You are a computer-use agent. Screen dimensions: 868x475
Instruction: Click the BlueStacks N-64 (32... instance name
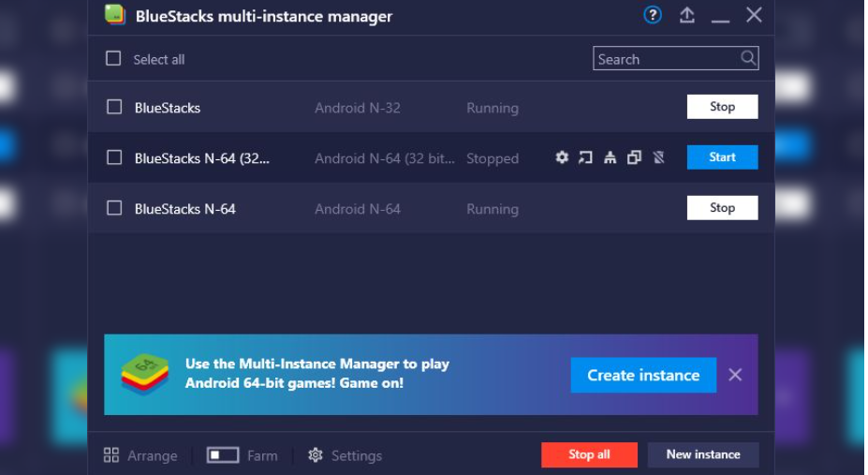tap(202, 158)
